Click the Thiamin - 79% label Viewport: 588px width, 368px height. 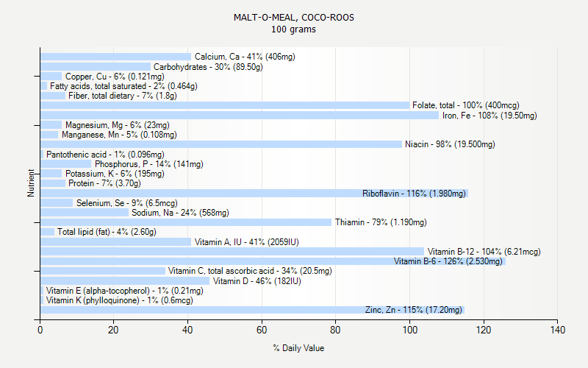point(381,222)
